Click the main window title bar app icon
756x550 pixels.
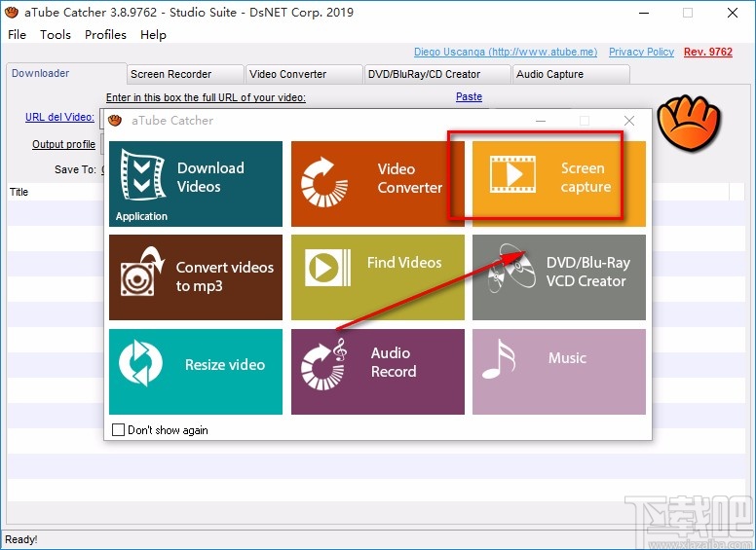point(11,13)
